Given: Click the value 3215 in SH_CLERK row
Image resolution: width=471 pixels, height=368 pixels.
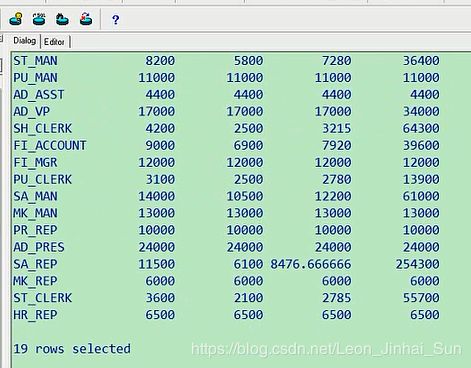Looking at the screenshot, I should click(337, 128).
